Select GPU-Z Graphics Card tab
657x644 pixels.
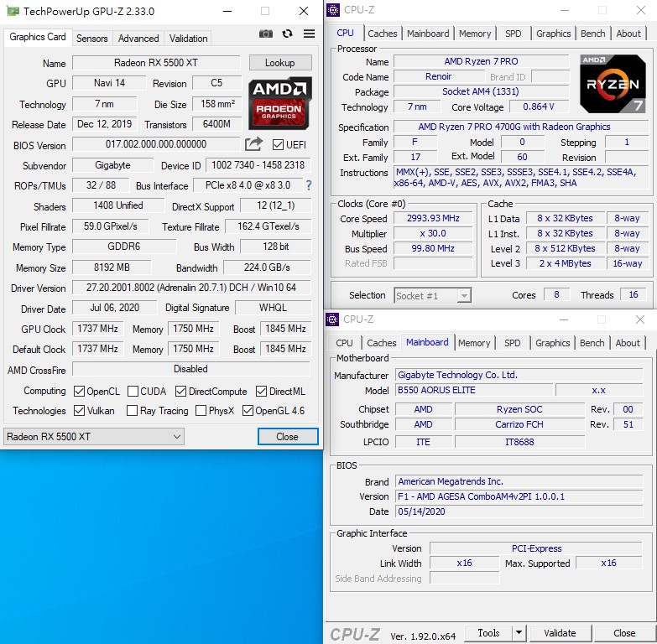38,37
